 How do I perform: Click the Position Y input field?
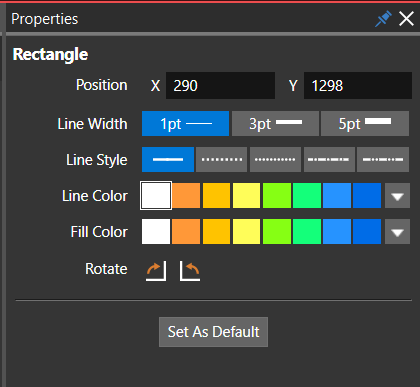point(358,85)
